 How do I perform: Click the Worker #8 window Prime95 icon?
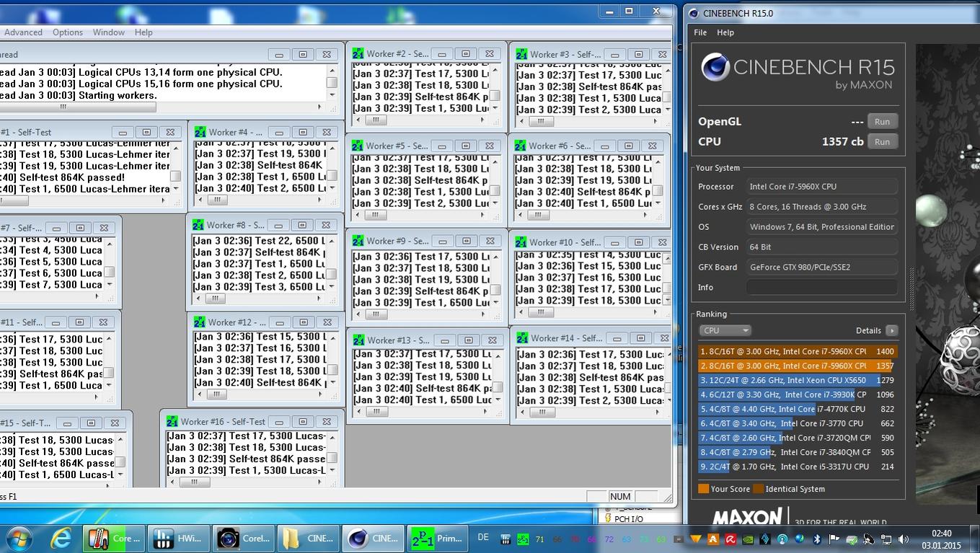[x=198, y=225]
